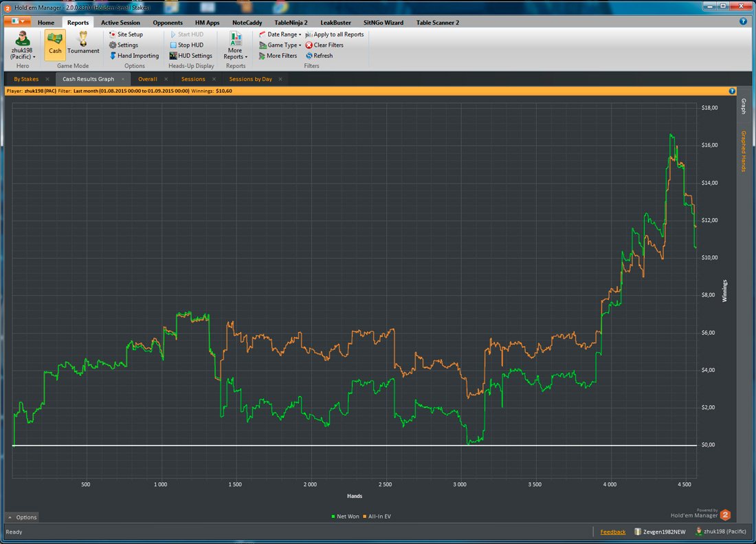This screenshot has width=756, height=544.
Task: Open the More Filters option
Action: pos(278,56)
